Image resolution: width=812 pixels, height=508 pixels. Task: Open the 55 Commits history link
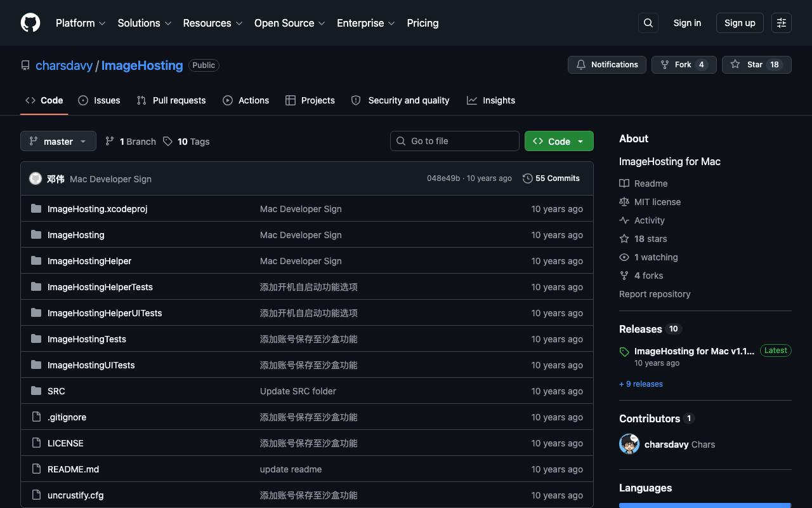(551, 178)
